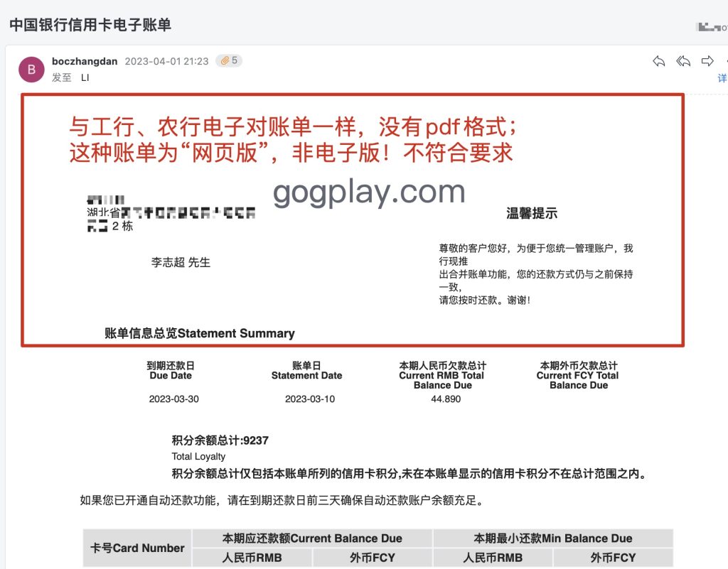
Task: Click sender name boczhangdan
Action: [85, 61]
